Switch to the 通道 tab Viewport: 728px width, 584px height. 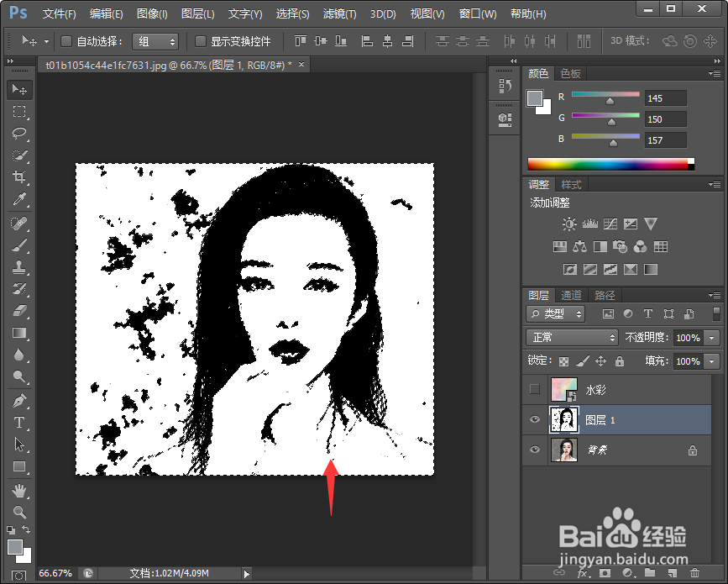point(571,295)
